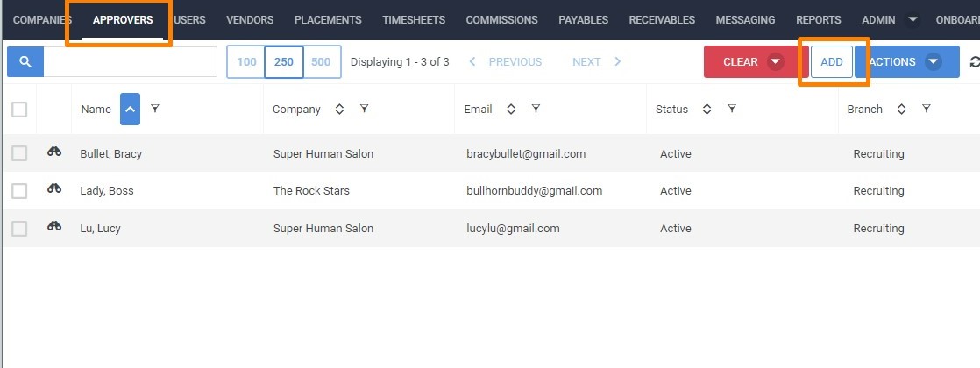980x368 pixels.
Task: Open binoculars preview for Lu, Lucy
Action: 54,227
